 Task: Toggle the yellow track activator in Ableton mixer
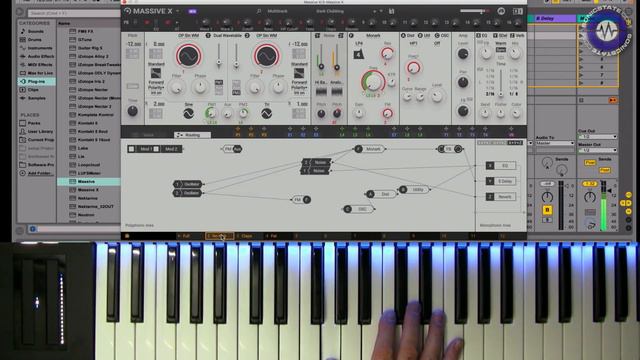(x=547, y=210)
